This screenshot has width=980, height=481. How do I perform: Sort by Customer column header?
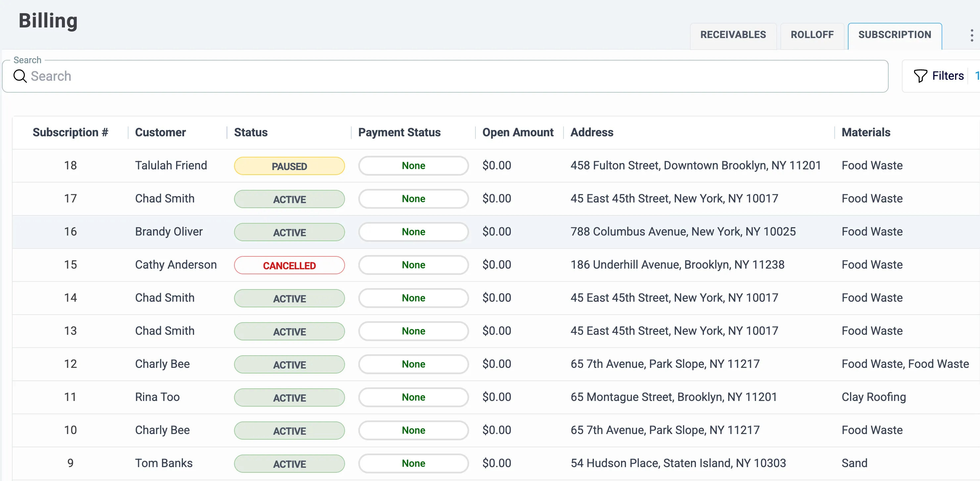(x=160, y=132)
